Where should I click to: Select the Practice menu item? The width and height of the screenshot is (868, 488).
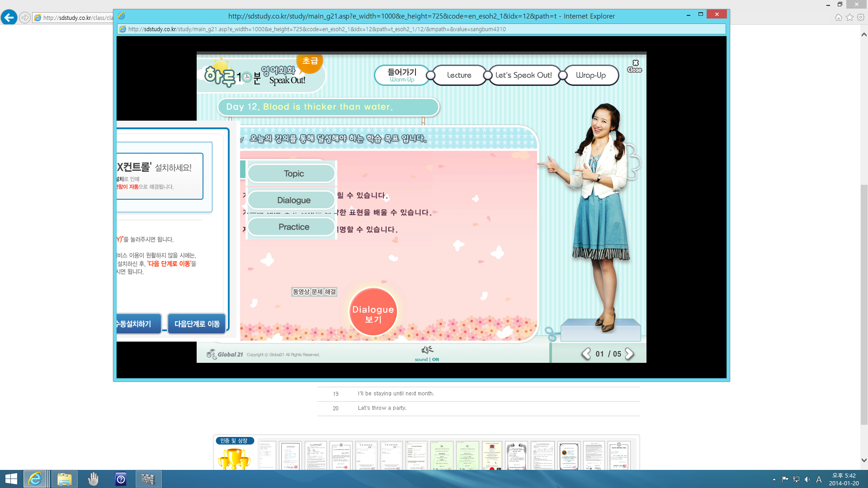click(x=292, y=227)
